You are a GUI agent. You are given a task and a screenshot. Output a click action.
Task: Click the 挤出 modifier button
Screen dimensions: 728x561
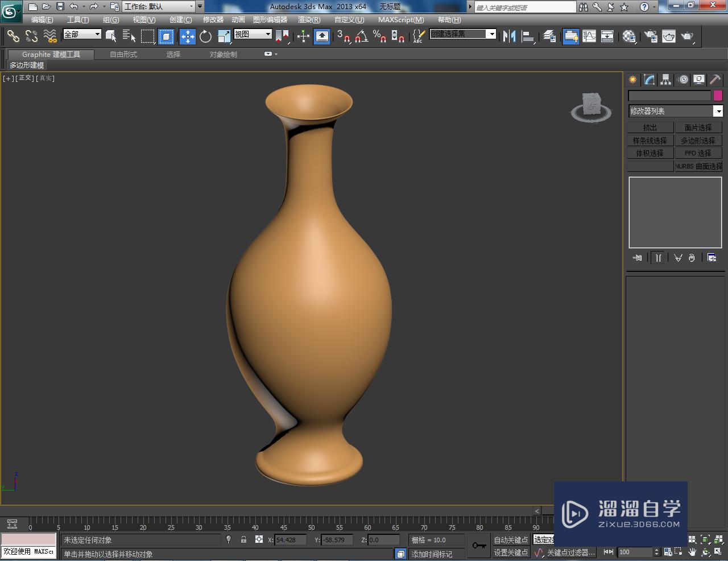[x=650, y=127]
